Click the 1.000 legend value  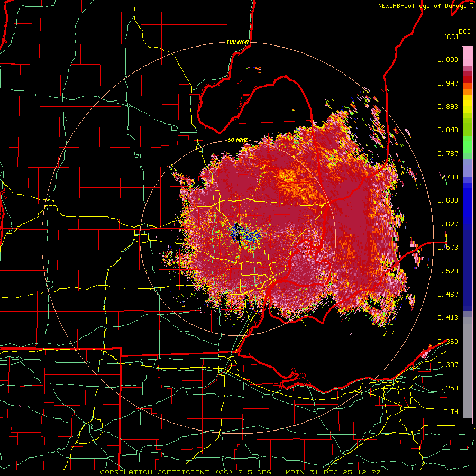click(x=448, y=60)
